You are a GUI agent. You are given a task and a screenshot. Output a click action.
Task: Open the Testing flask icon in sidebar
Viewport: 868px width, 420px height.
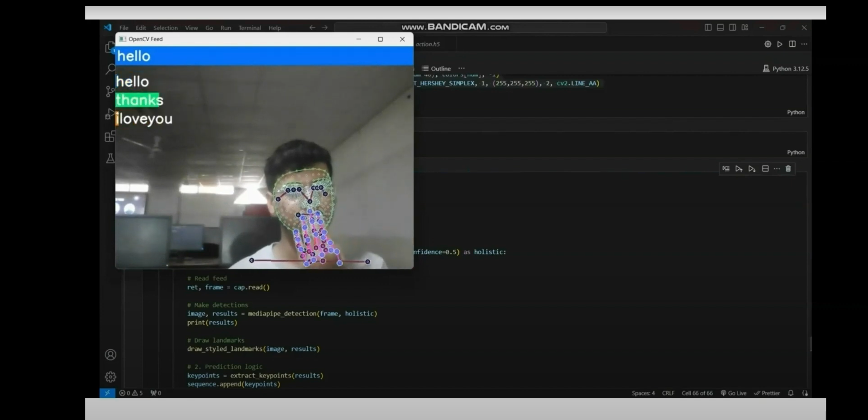[x=110, y=158]
